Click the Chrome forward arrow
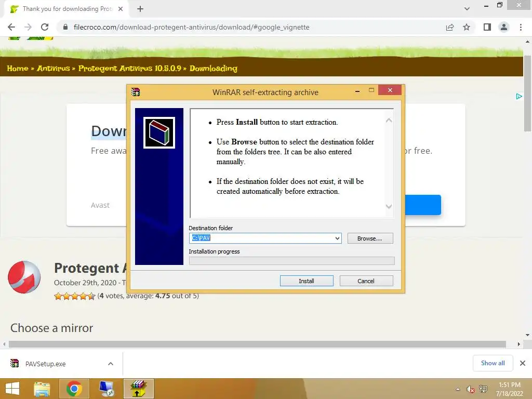The image size is (532, 399). tap(28, 27)
